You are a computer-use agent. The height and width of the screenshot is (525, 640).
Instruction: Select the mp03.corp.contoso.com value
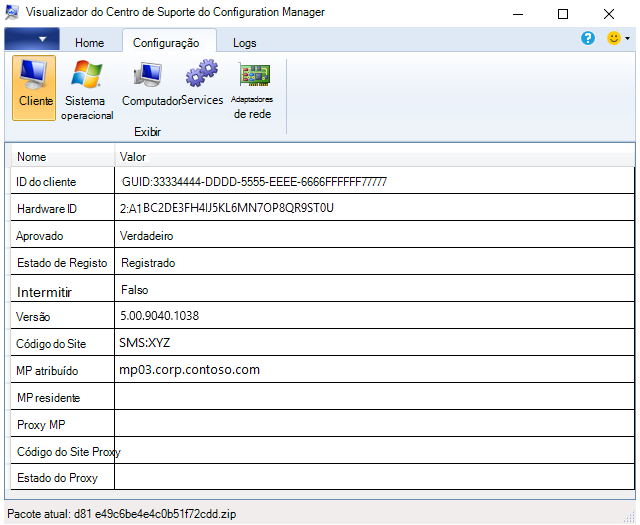click(x=189, y=369)
